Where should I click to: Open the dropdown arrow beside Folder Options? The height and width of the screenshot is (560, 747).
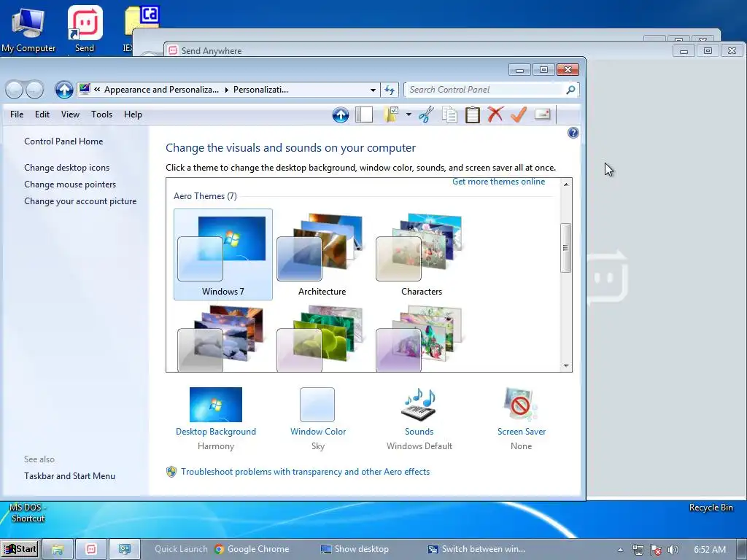tap(409, 114)
